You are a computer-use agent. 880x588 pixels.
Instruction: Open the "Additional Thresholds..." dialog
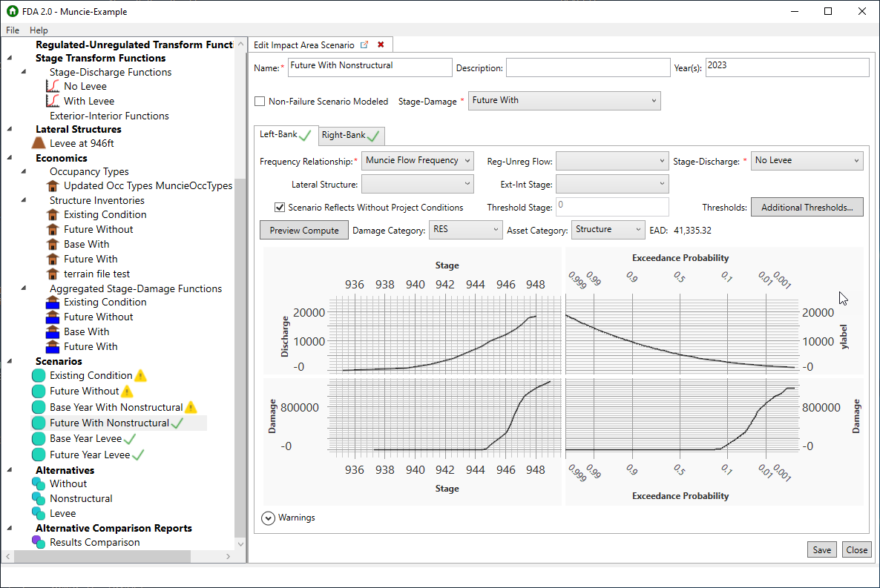click(x=807, y=207)
